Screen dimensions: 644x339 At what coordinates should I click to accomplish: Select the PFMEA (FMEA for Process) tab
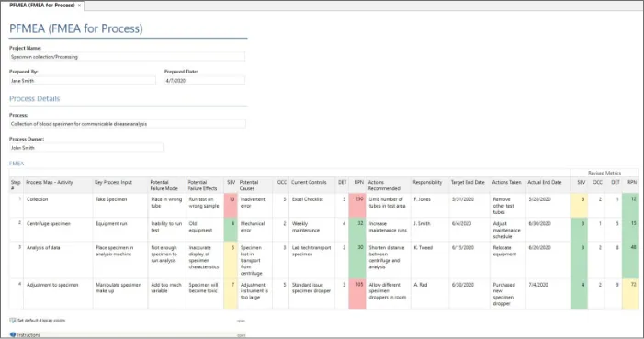point(42,6)
